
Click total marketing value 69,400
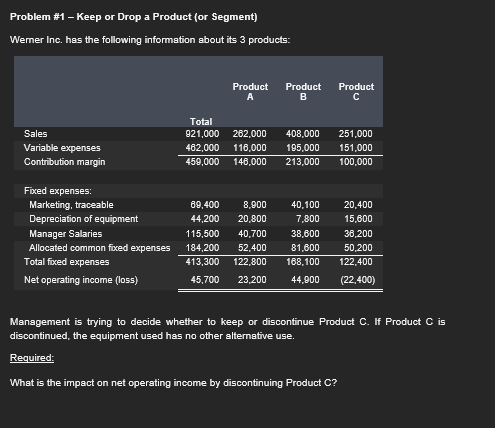click(205, 205)
